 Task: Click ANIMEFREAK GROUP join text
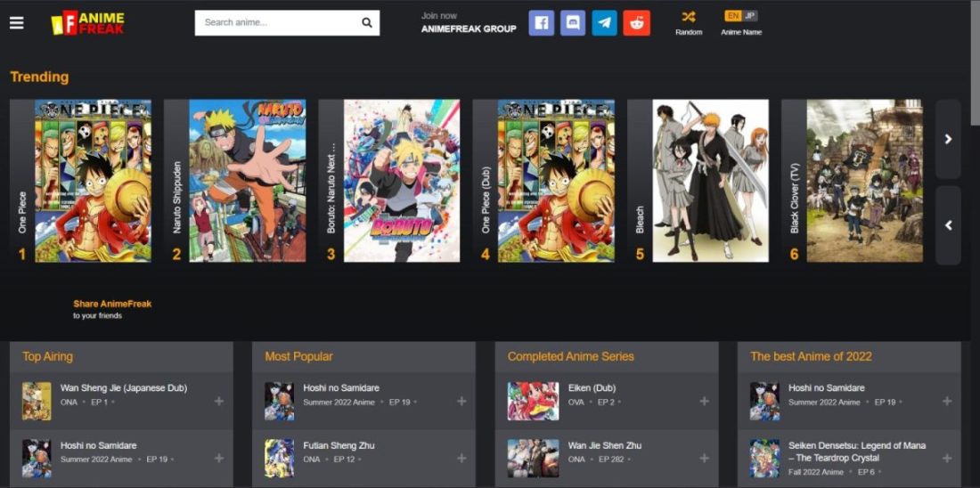click(x=469, y=28)
